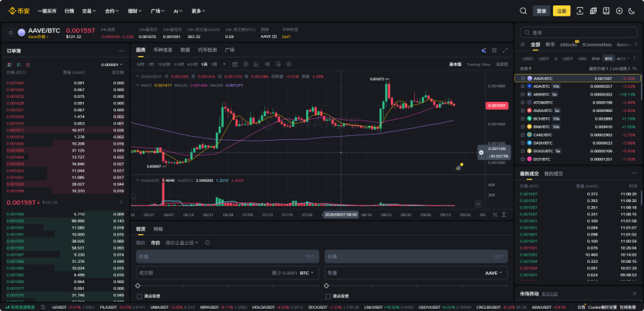The image size is (644, 311).
Task: Open the 网格 trading tab
Action: 158,229
